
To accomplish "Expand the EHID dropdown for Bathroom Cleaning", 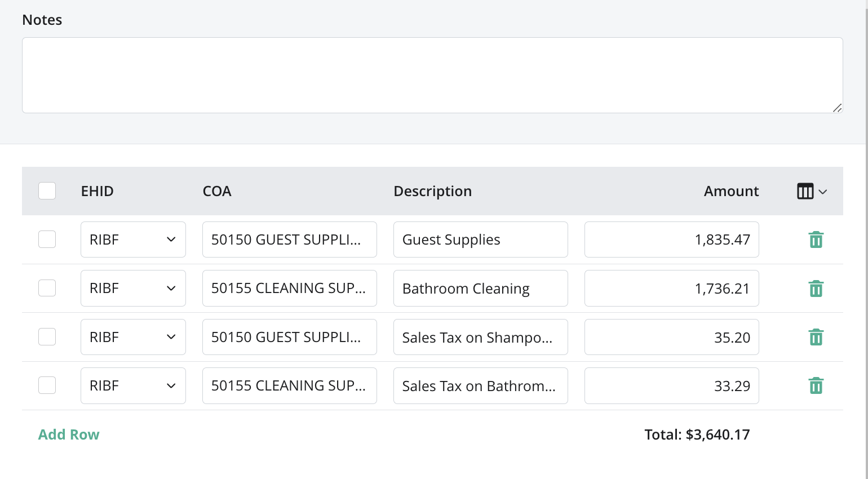I will (x=133, y=288).
